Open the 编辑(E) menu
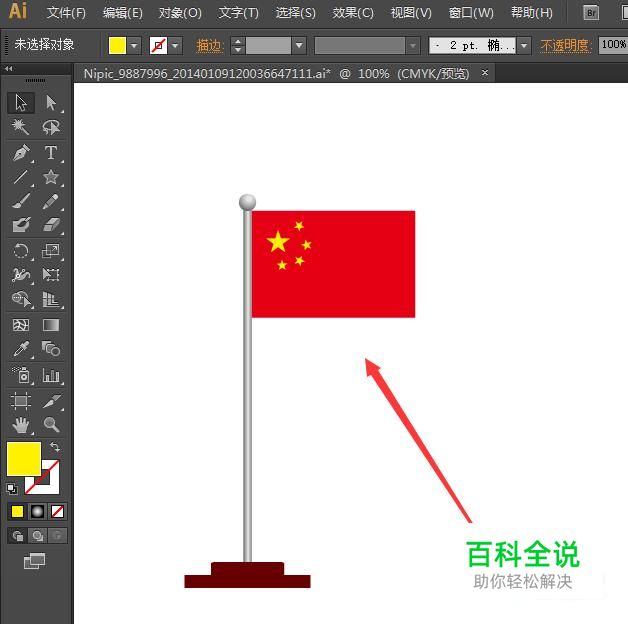 pos(122,13)
